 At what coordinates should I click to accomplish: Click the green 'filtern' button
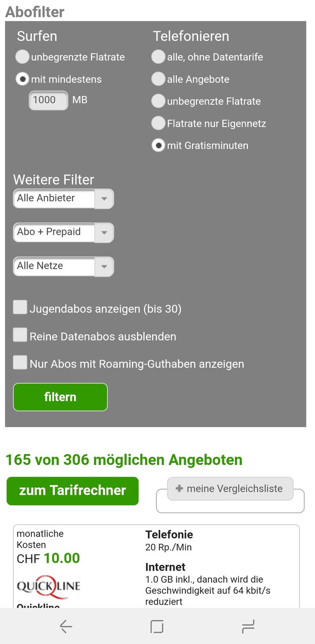point(61,397)
